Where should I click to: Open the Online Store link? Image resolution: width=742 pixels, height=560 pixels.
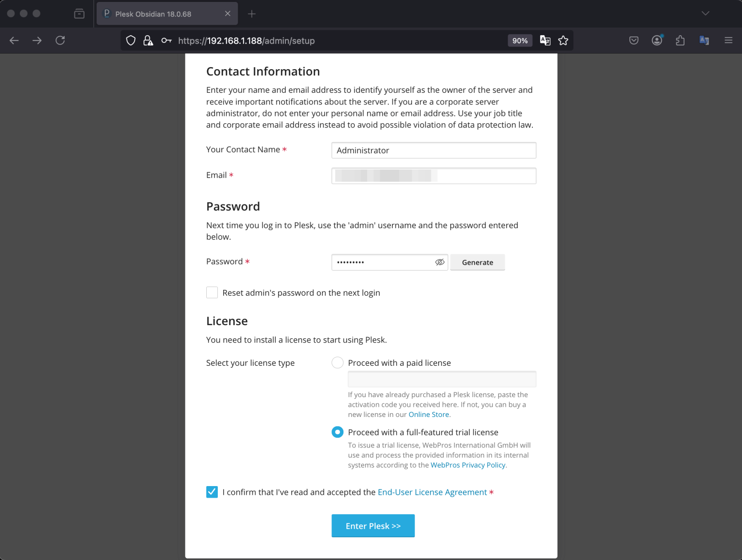[429, 414]
